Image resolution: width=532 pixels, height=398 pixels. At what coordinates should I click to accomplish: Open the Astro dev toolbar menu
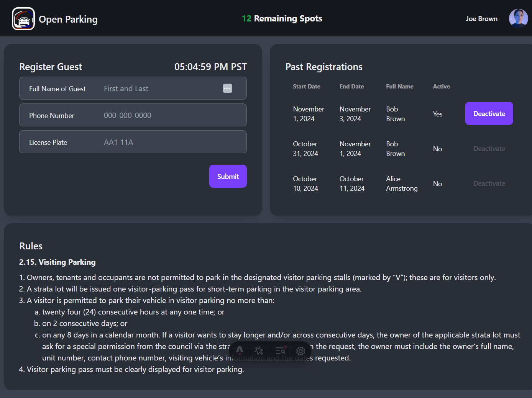(240, 351)
